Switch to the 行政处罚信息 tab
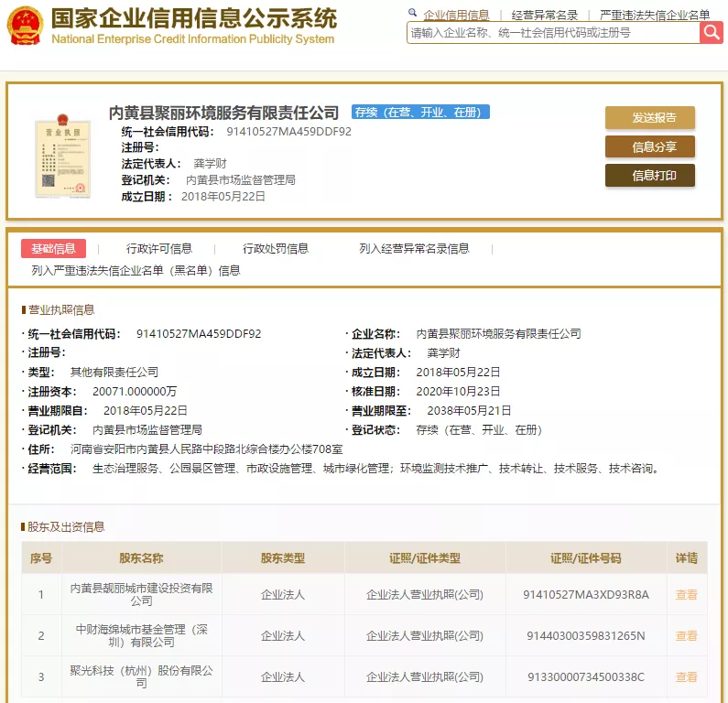Image resolution: width=728 pixels, height=703 pixels. (x=276, y=249)
